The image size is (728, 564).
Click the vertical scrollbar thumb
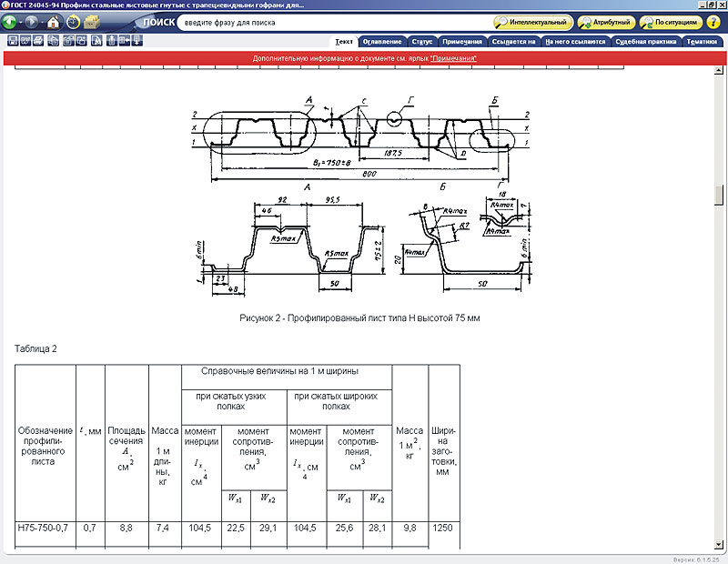coord(721,196)
